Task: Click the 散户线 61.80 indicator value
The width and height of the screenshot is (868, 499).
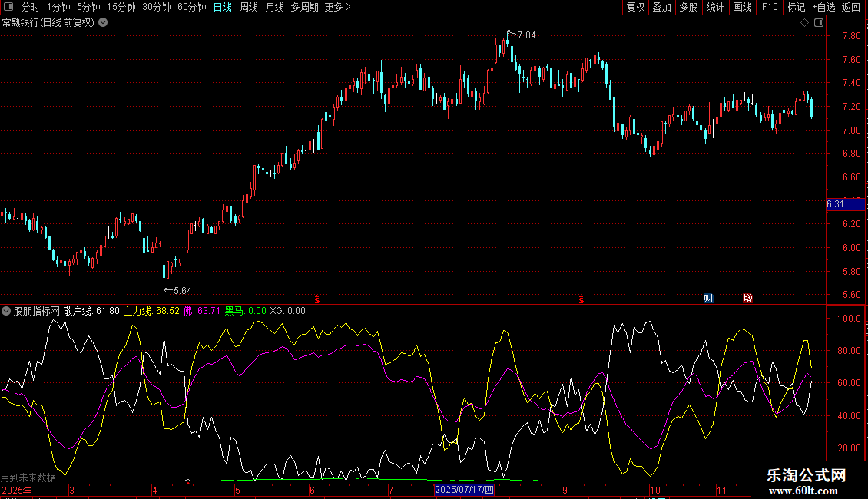Action: pyautogui.click(x=91, y=311)
